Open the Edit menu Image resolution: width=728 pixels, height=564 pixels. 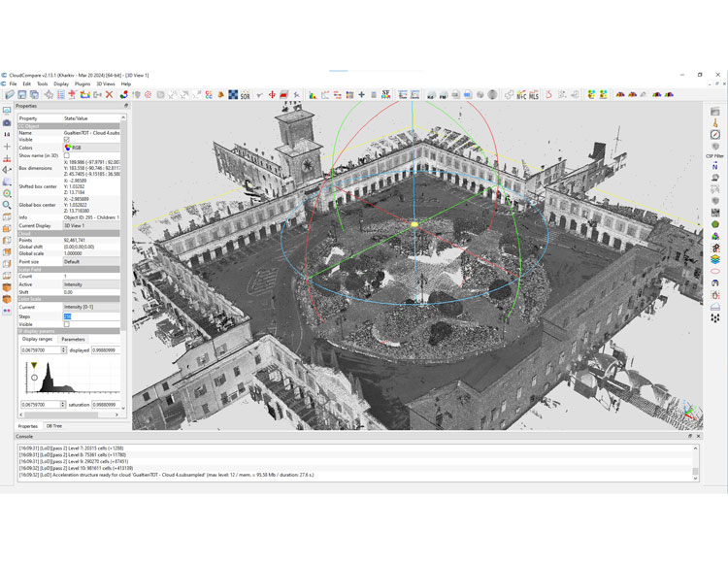point(27,84)
